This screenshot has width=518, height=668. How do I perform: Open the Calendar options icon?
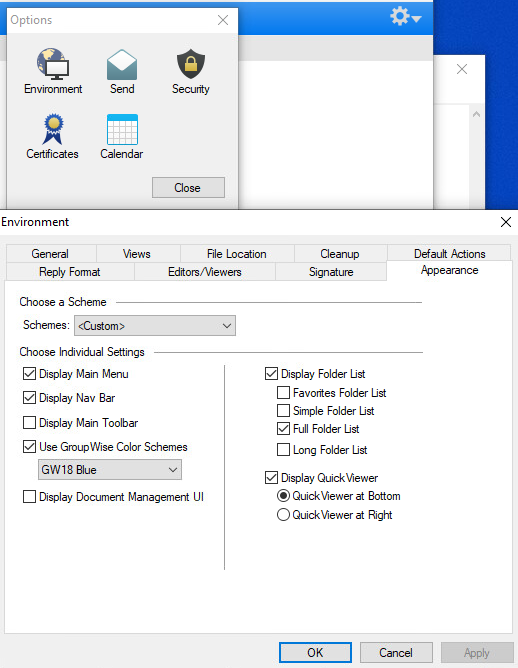[122, 130]
